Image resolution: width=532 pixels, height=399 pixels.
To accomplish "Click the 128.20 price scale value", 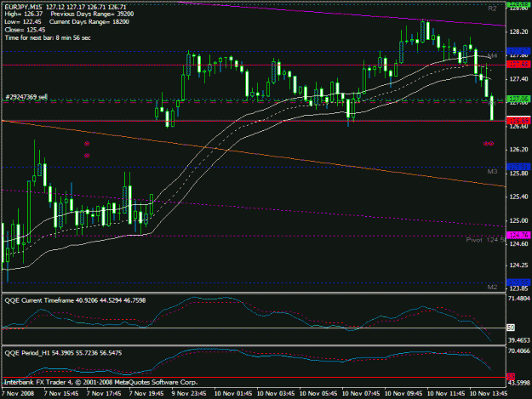I will pos(518,32).
